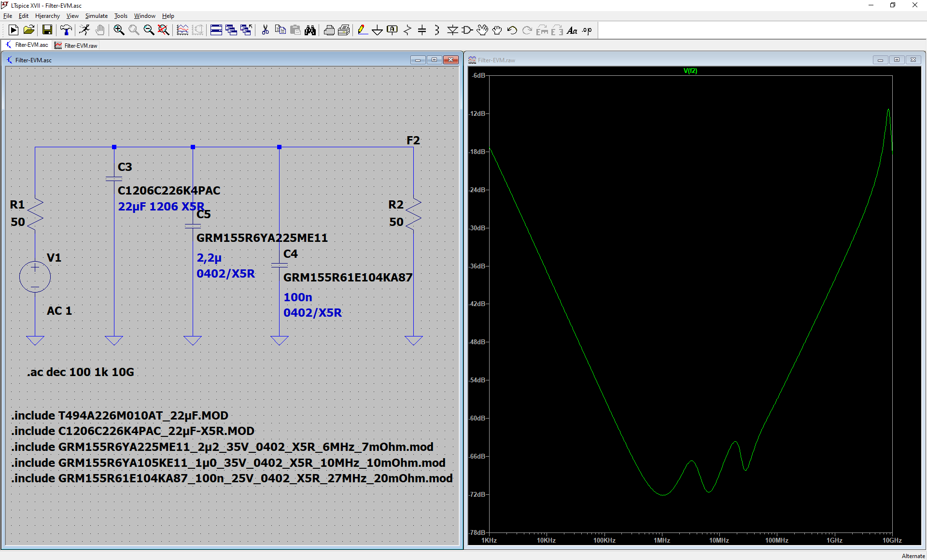Click the 1MHz frequency axis label
The image size is (927, 560).
661,540
